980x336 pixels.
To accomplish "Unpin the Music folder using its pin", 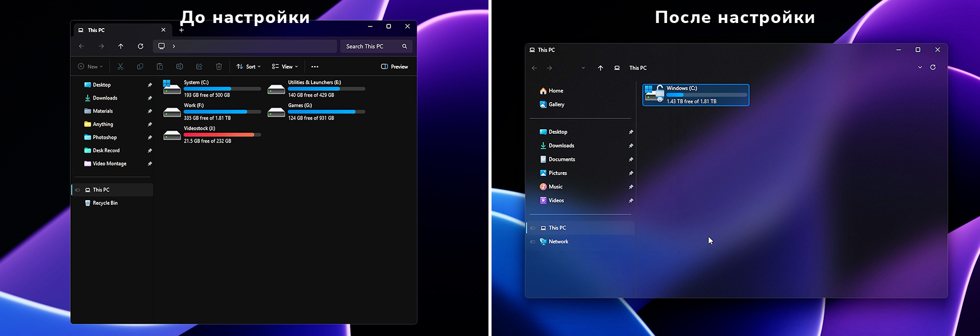I will pyautogui.click(x=631, y=187).
